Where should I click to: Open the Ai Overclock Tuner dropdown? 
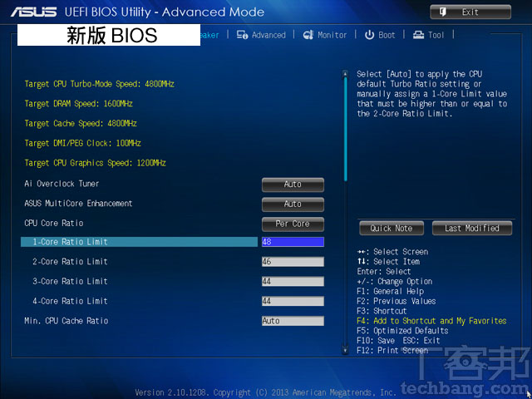[x=293, y=185]
